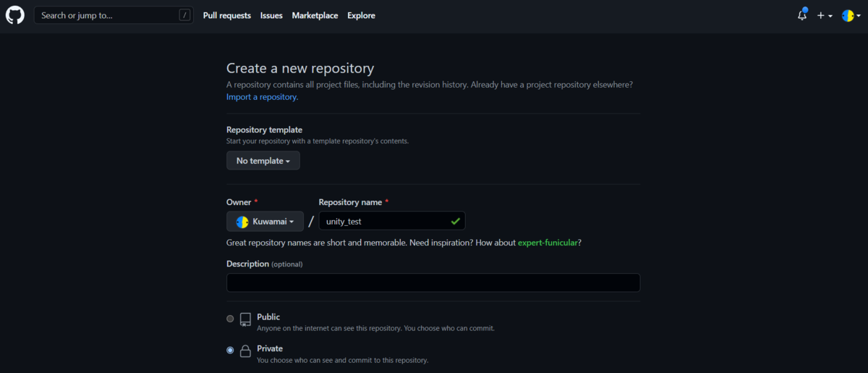Image resolution: width=868 pixels, height=373 pixels.
Task: Click the green checkmark in name field
Action: coord(456,221)
